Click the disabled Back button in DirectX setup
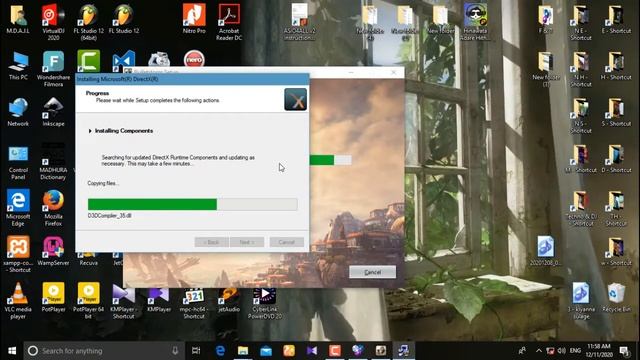 click(211, 242)
